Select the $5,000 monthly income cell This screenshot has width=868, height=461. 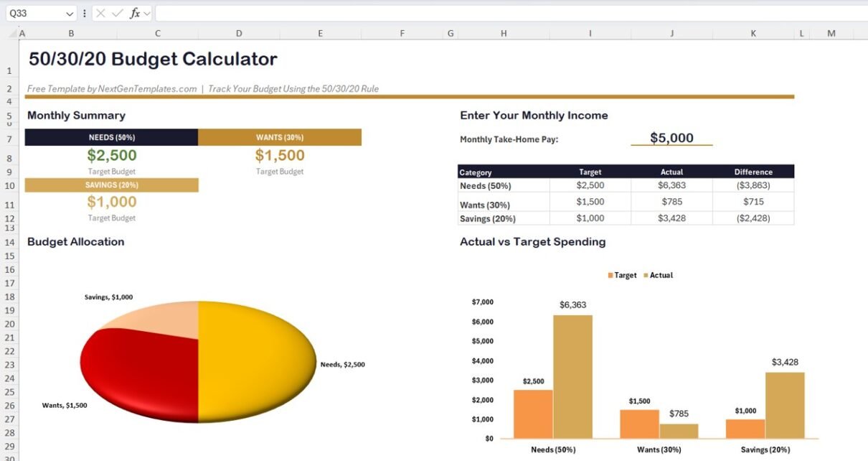click(x=671, y=139)
